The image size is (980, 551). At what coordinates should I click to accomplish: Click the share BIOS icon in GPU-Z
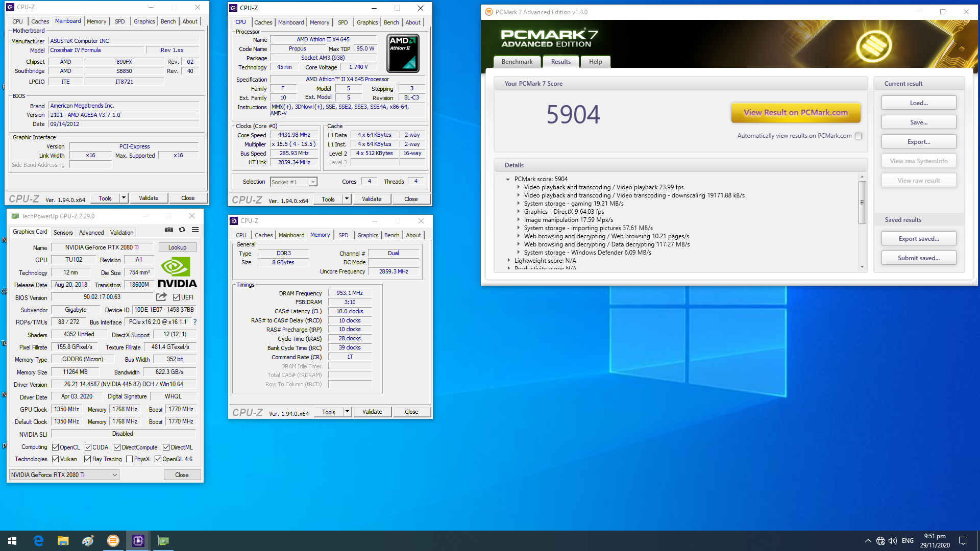pos(161,297)
